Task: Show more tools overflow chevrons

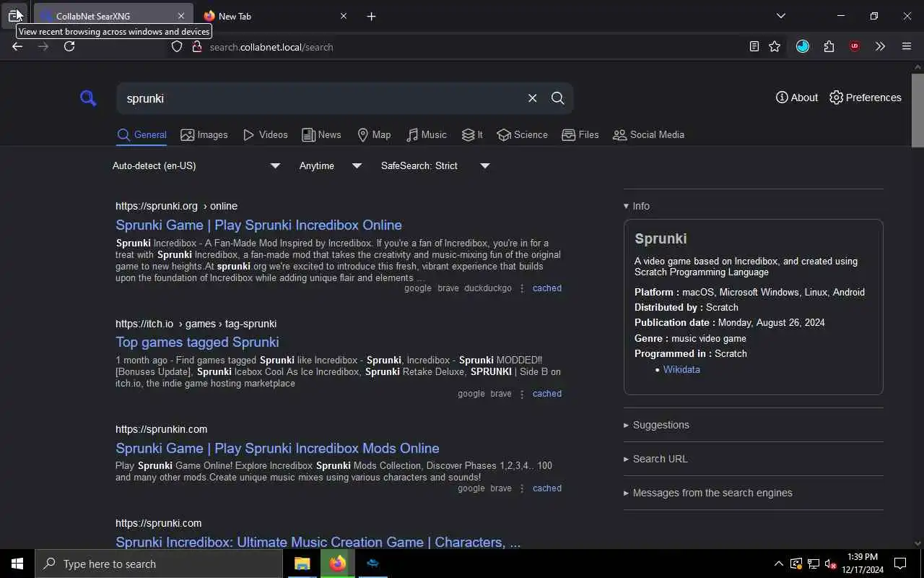Action: point(880,46)
